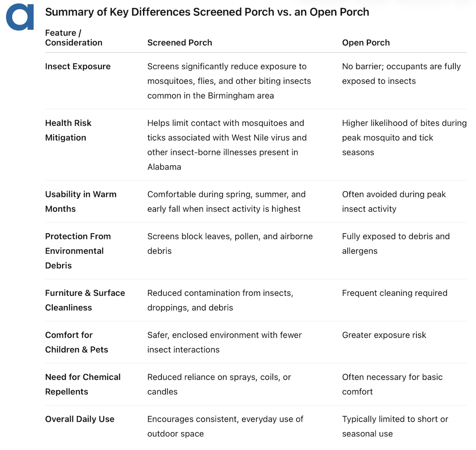This screenshot has width=476, height=450.
Task: Click the 'Frequent cleaning required' cell
Action: (x=394, y=293)
